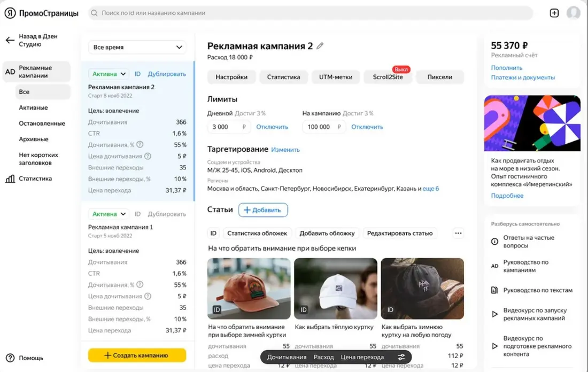Click Создать кампанию yellow button

137,355
